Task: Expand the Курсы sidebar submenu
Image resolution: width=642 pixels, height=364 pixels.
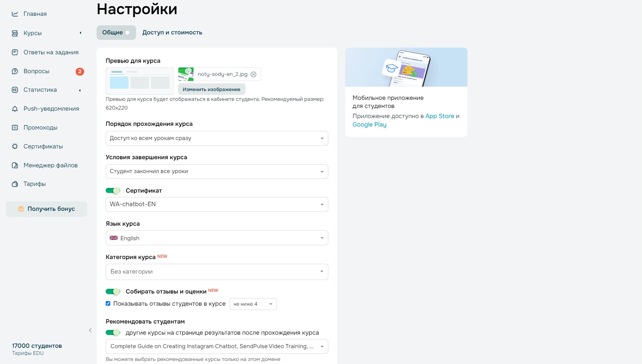Action: tap(80, 33)
